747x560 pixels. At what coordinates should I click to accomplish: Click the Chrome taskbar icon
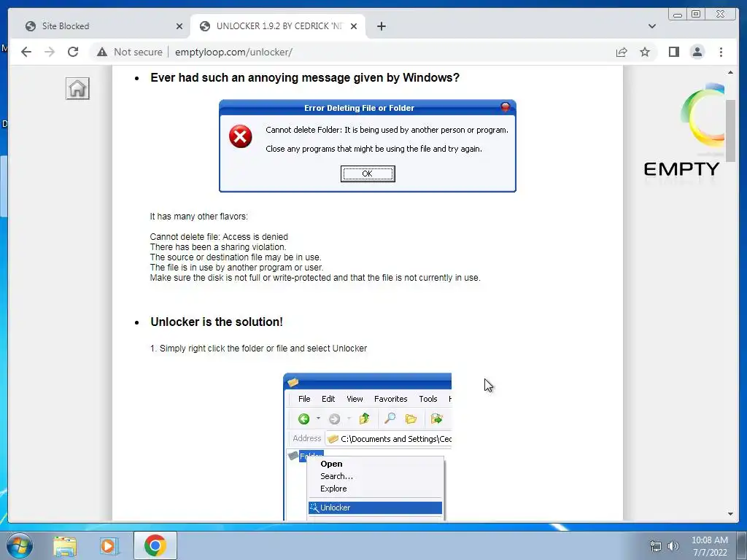click(x=155, y=545)
